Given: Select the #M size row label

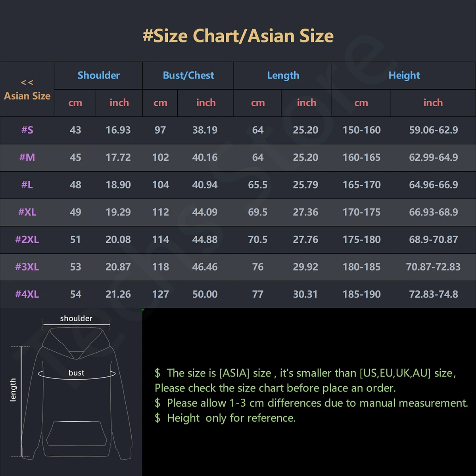Looking at the screenshot, I should tap(27, 157).
